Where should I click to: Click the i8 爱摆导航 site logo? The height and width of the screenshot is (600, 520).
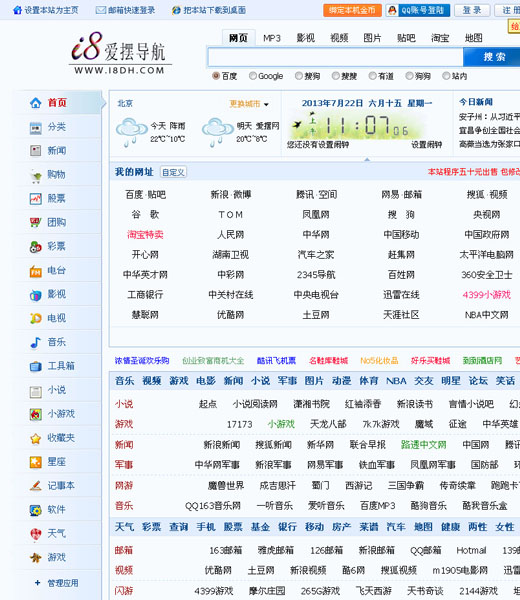coord(120,54)
